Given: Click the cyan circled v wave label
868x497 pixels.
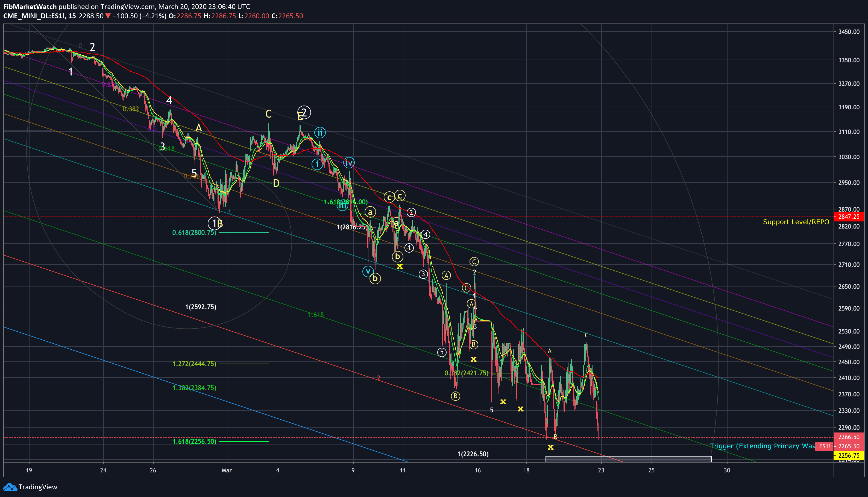Looking at the screenshot, I should point(368,271).
